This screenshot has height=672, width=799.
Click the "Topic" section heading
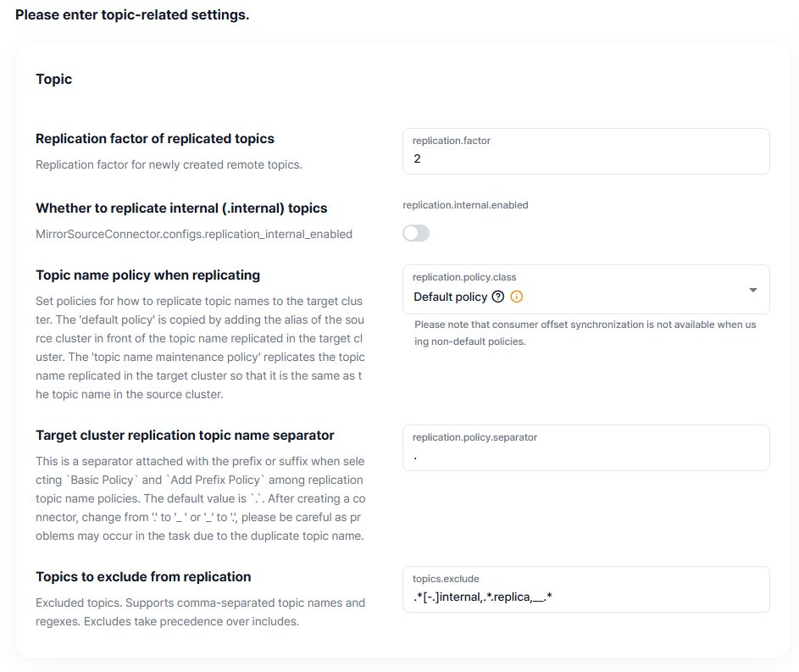click(x=54, y=79)
